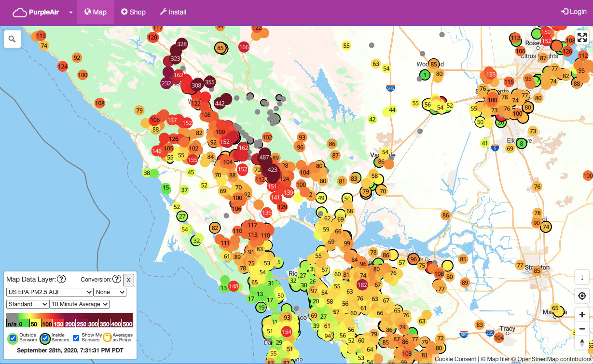
Task: Open the Conversion None dropdown
Action: coord(110,292)
